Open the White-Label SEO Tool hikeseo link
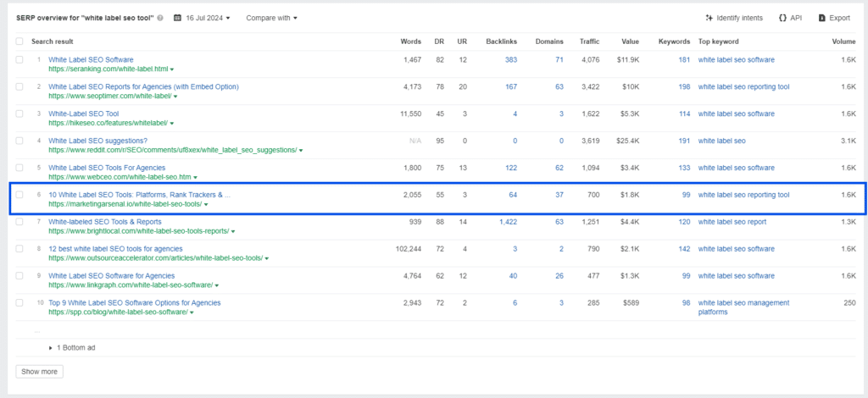 [x=84, y=113]
